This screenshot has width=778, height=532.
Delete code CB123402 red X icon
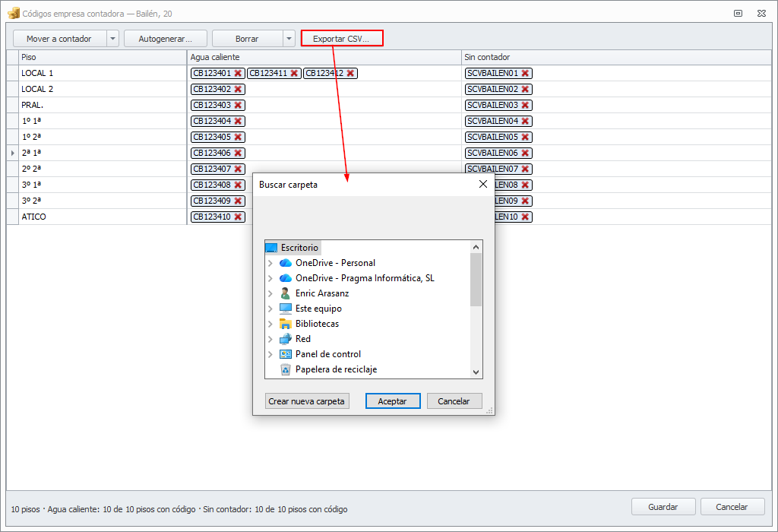(238, 90)
